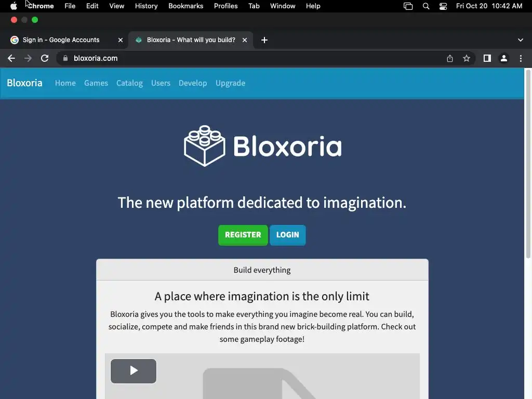The width and height of the screenshot is (532, 399).
Task: Open the Help menu
Action: (313, 6)
